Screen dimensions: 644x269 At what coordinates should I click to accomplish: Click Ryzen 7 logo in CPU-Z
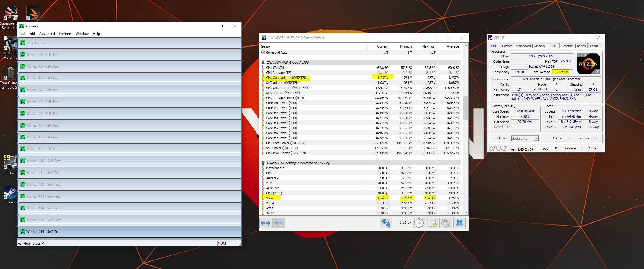pos(588,63)
